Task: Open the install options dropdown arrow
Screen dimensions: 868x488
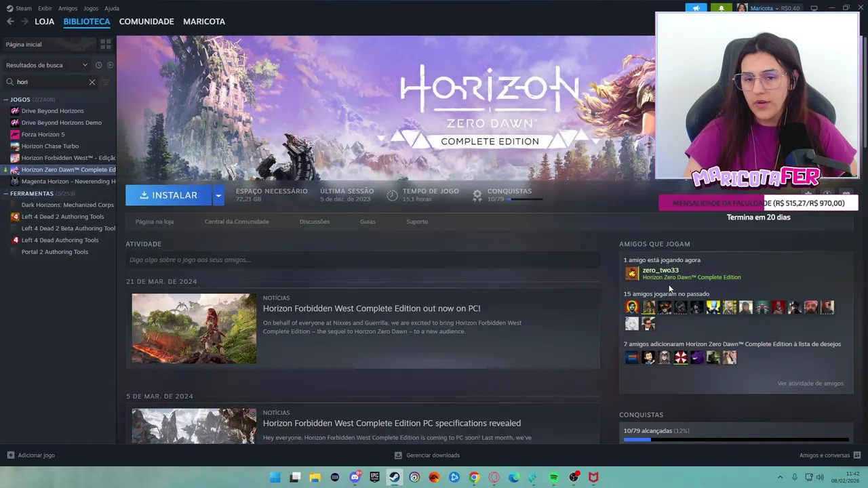Action: point(218,195)
